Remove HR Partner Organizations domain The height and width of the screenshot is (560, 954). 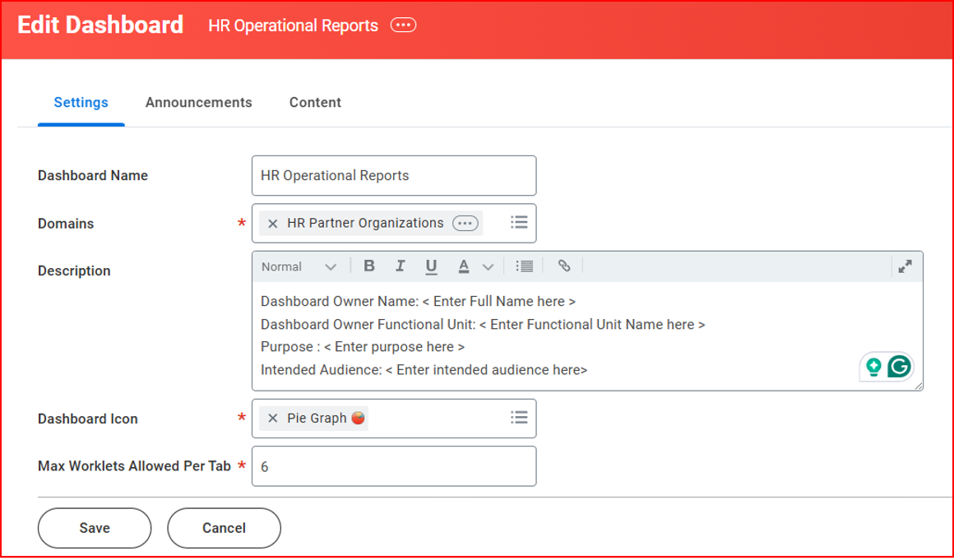273,224
